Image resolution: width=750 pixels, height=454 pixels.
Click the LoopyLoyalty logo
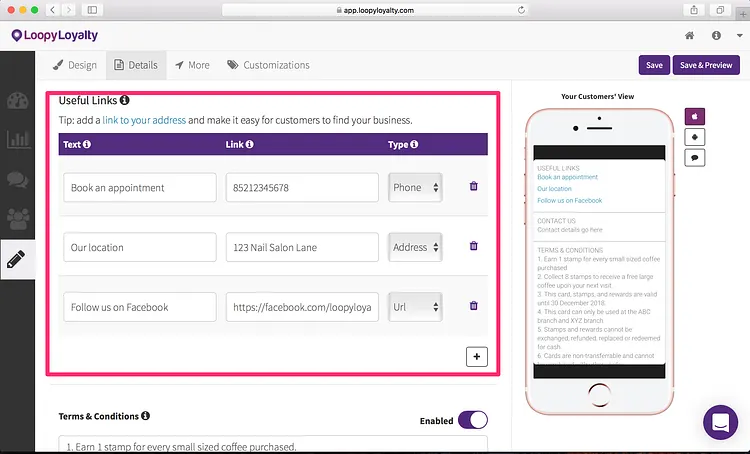click(x=55, y=35)
